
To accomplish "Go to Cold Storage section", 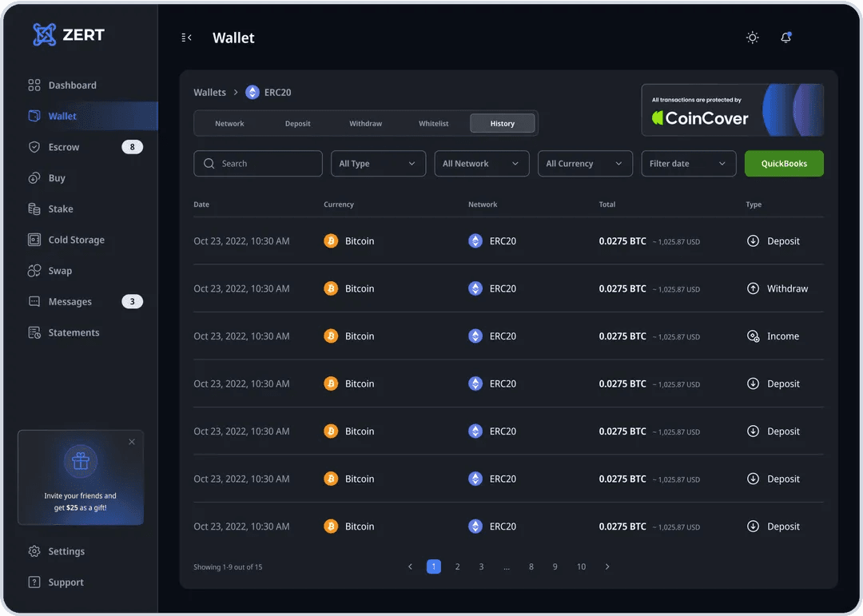I will (x=76, y=240).
